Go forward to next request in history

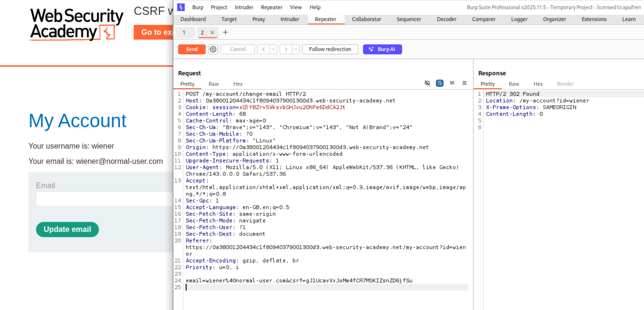[x=286, y=49]
